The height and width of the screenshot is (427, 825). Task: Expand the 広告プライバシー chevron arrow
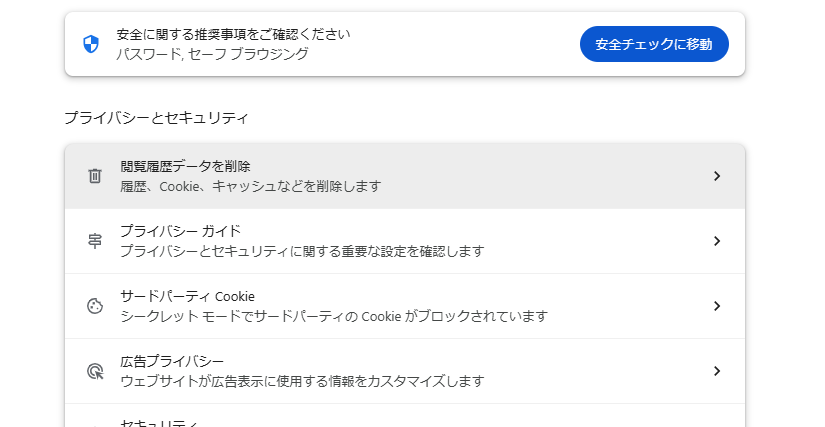716,371
